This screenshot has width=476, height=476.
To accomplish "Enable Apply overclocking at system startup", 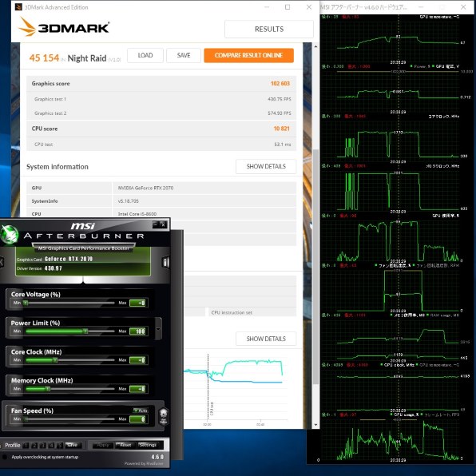I will [x=5, y=457].
